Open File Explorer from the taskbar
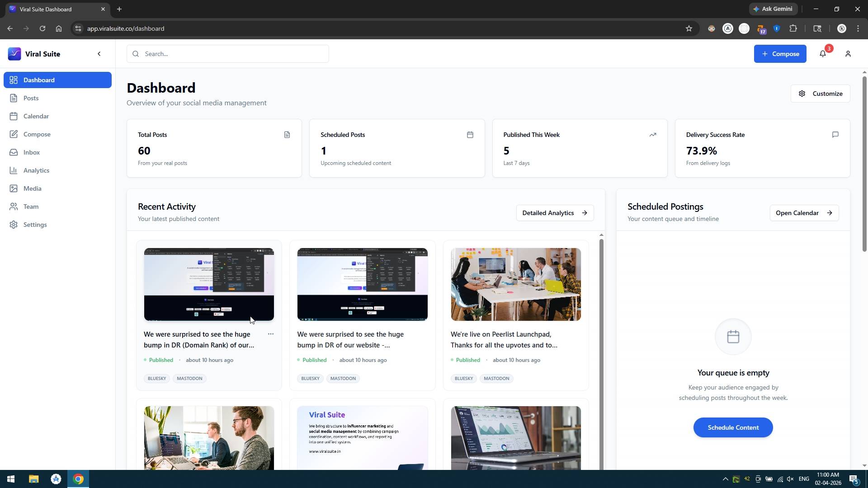 pyautogui.click(x=34, y=479)
